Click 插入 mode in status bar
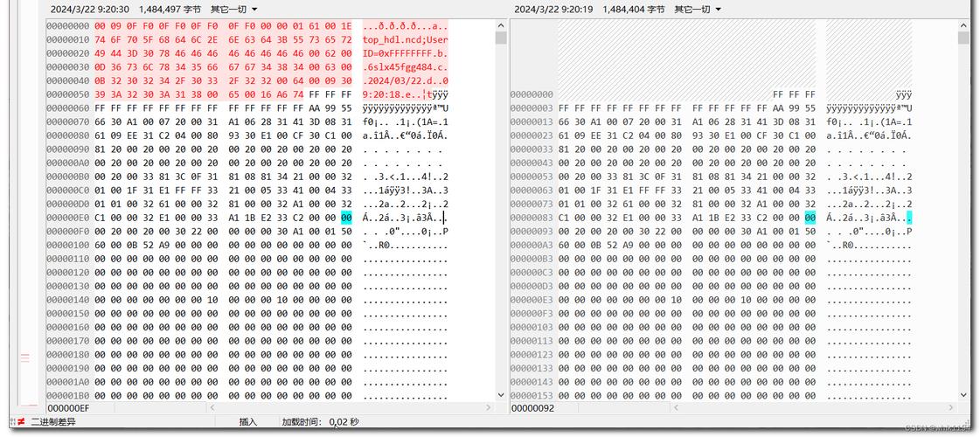This screenshot has width=980, height=437. pos(248,421)
